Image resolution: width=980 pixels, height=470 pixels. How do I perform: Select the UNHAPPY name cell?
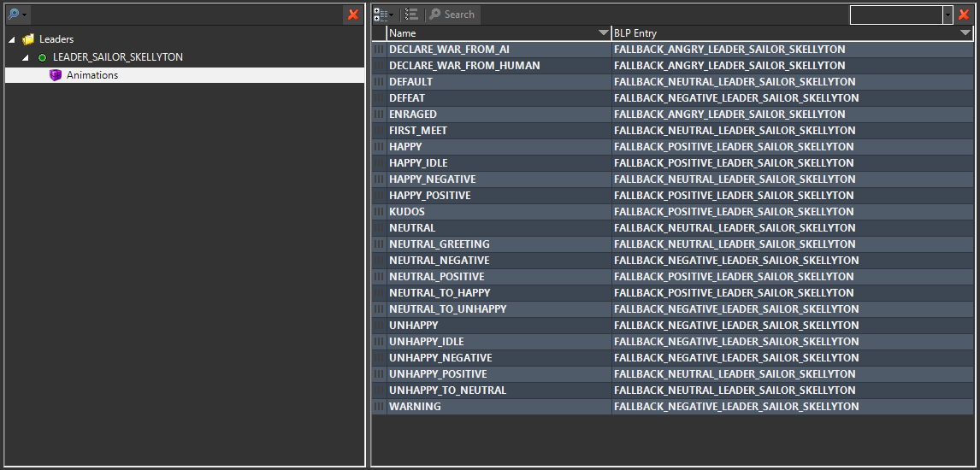(499, 326)
